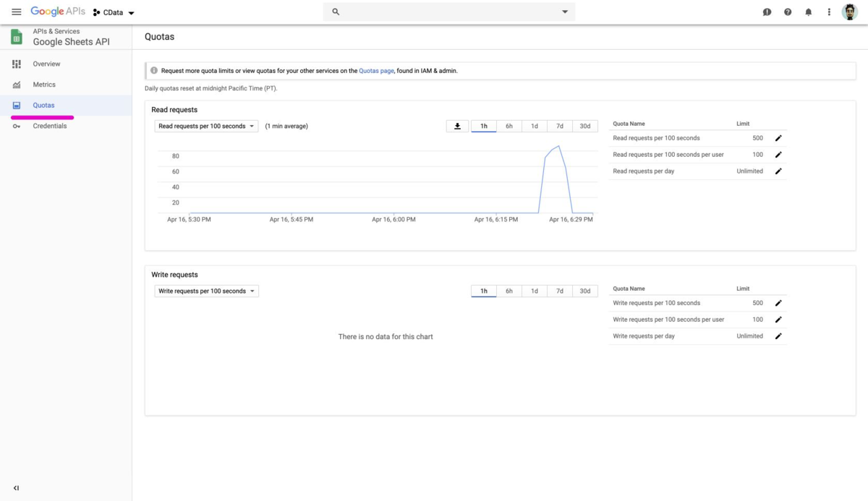Open the help question mark icon
This screenshot has height=501, width=868.
(788, 12)
